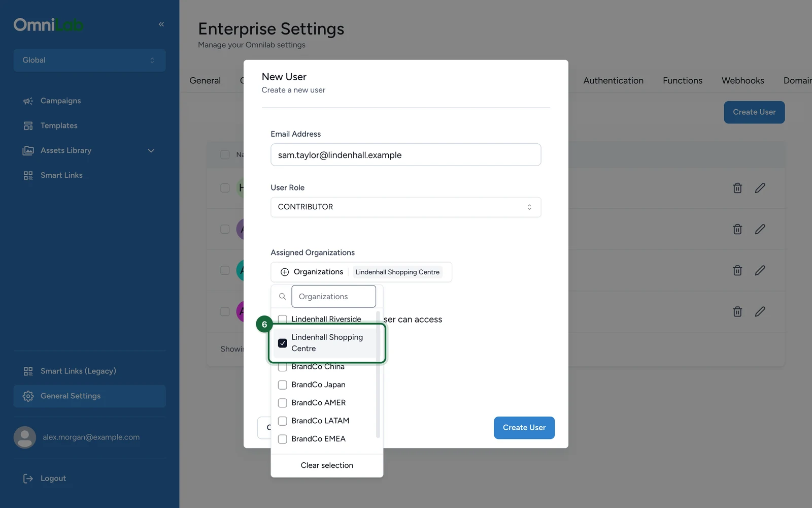
Task: Check the BrandCo Japan checkbox
Action: [x=283, y=385]
